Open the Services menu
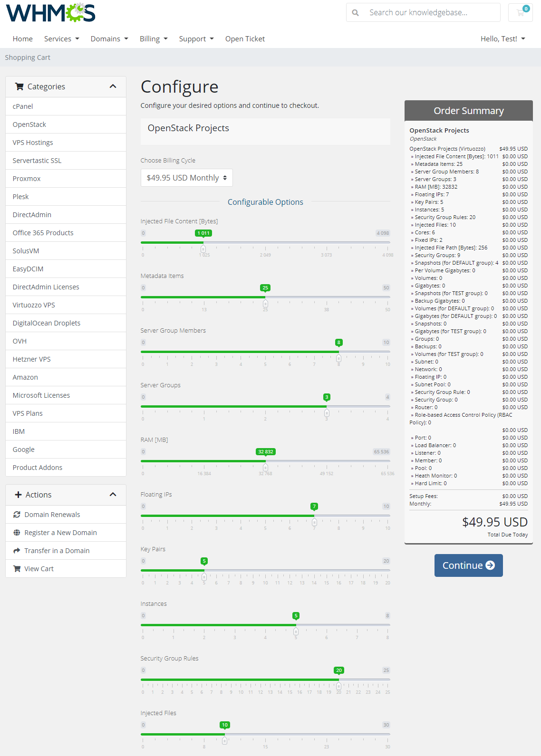This screenshot has height=756, width=541. pyautogui.click(x=61, y=39)
